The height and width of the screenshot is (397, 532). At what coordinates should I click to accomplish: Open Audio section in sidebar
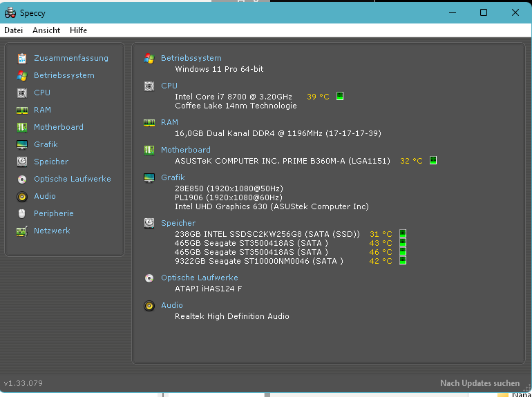click(x=45, y=196)
